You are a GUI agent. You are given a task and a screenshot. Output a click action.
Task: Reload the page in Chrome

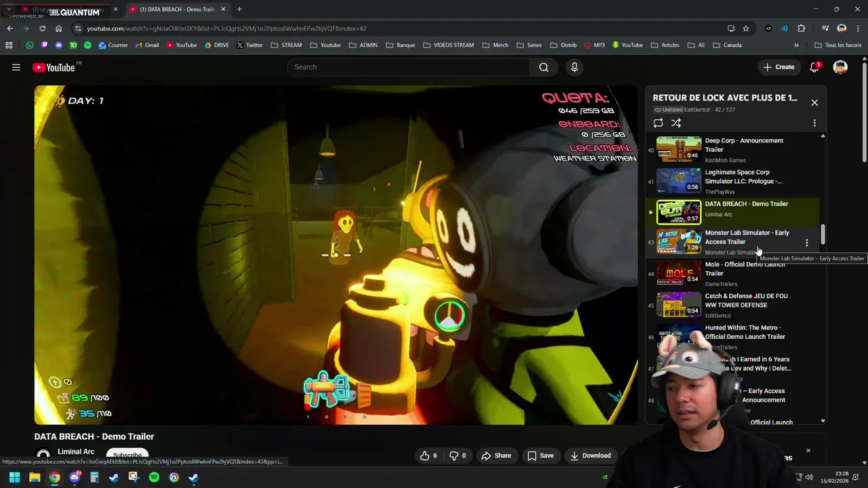(x=42, y=28)
